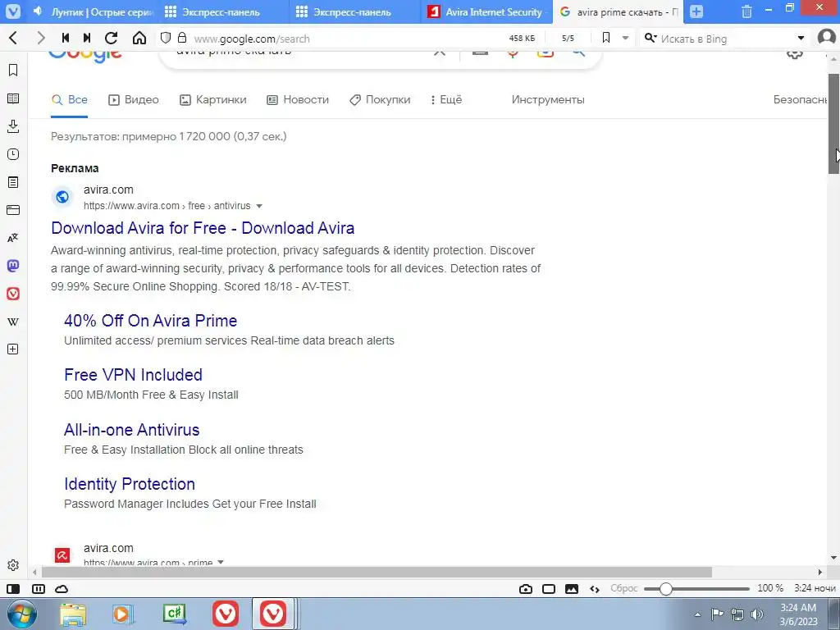Open the History side panel
This screenshot has height=630, width=840.
[x=13, y=154]
